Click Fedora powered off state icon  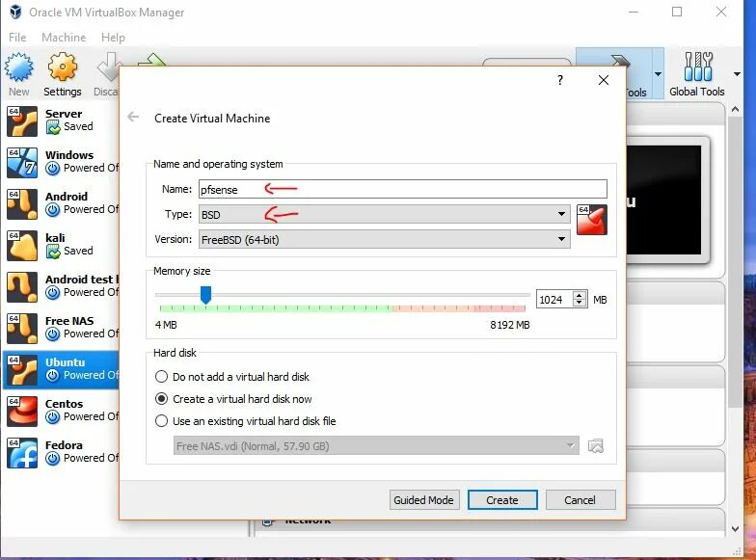53,459
